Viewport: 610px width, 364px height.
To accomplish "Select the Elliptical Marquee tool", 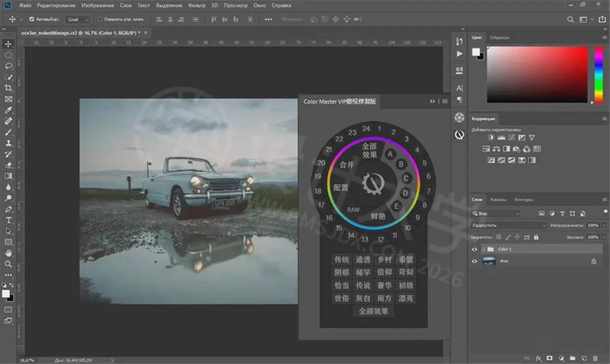I will (x=8, y=55).
